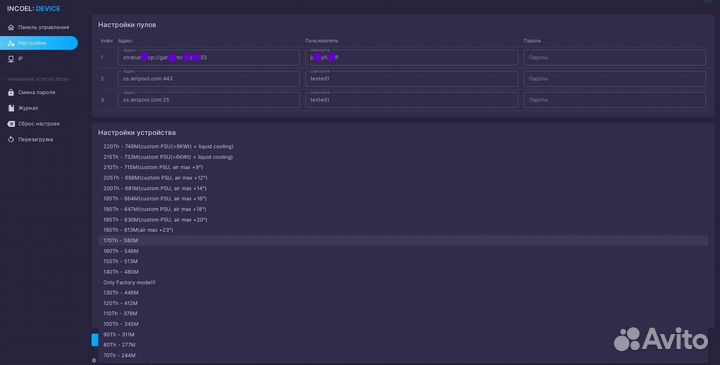Choose 220Th - 749M liquid cooling option
Screen dimensions: 720x365
168,146
